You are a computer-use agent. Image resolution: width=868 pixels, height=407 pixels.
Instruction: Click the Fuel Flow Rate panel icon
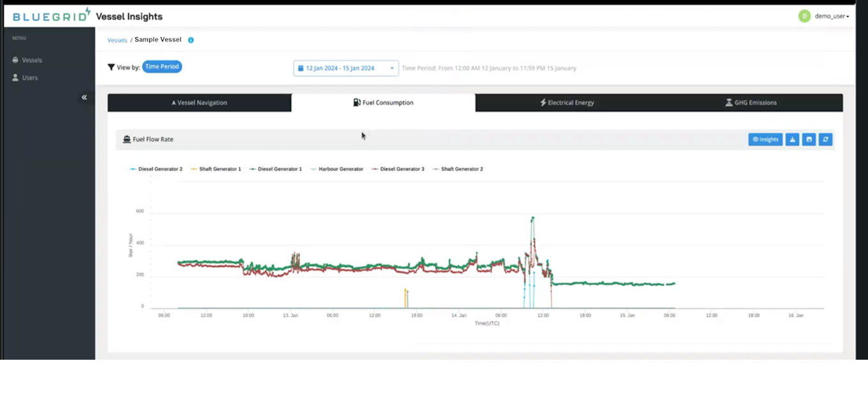(x=128, y=139)
